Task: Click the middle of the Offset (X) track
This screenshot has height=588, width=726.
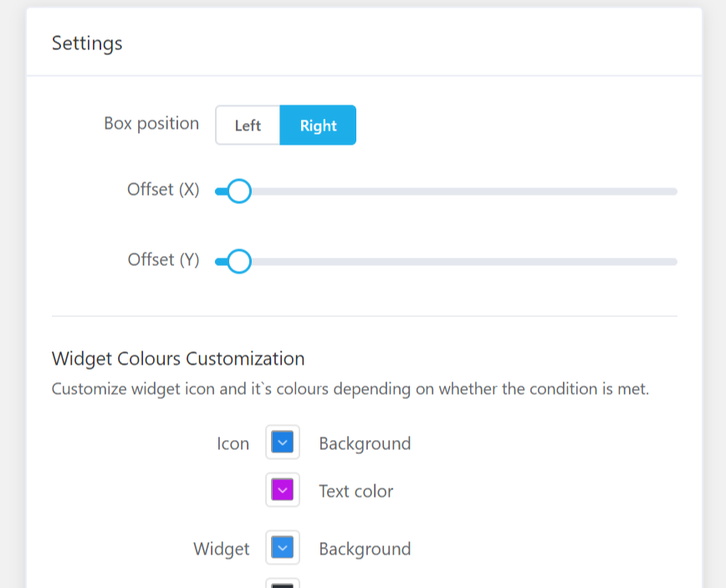Action: [x=446, y=192]
